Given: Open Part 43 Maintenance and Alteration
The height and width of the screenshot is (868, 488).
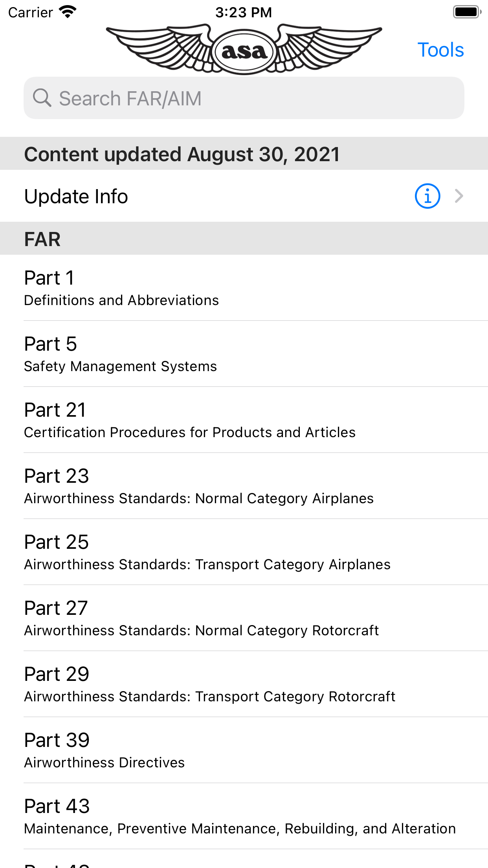Looking at the screenshot, I should click(244, 816).
